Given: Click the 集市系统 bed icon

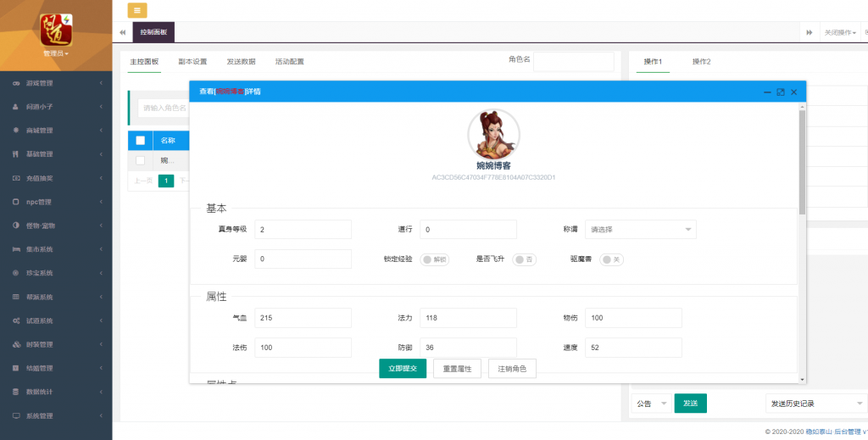Looking at the screenshot, I should point(16,249).
